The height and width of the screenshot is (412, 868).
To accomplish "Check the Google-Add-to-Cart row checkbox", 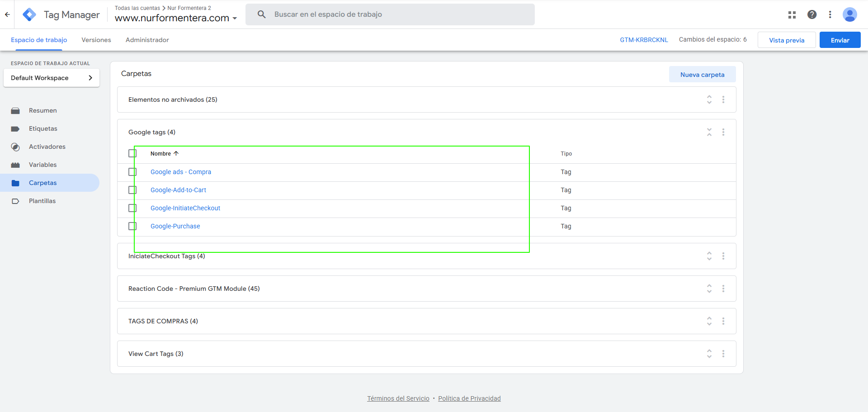I will coord(132,190).
